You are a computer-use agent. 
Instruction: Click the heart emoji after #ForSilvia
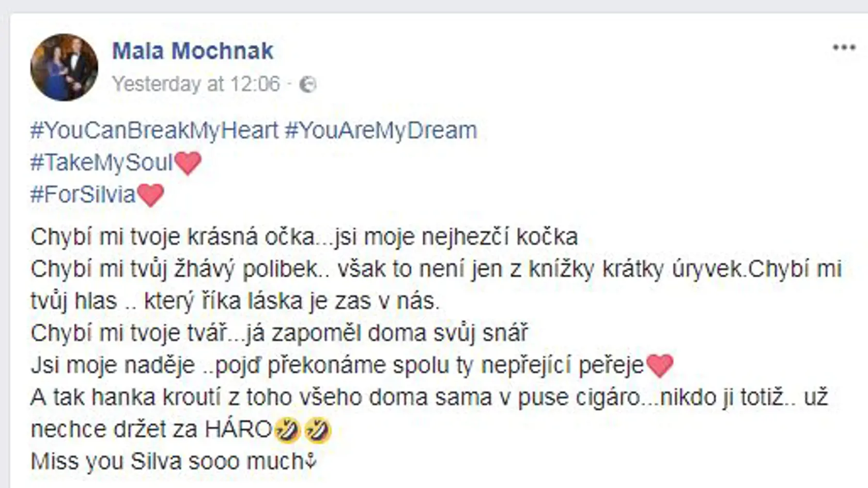(150, 195)
